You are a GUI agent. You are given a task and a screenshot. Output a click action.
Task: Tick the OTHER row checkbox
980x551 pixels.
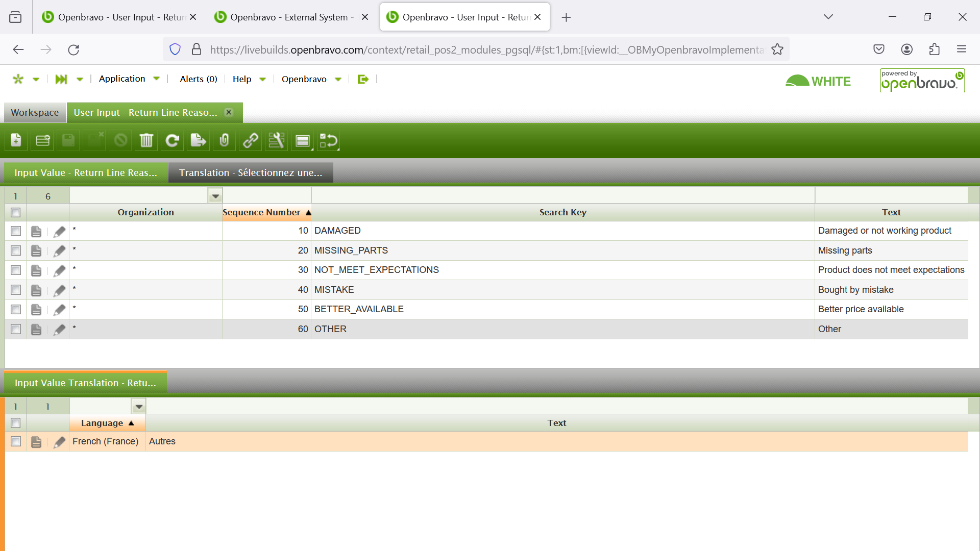(16, 329)
